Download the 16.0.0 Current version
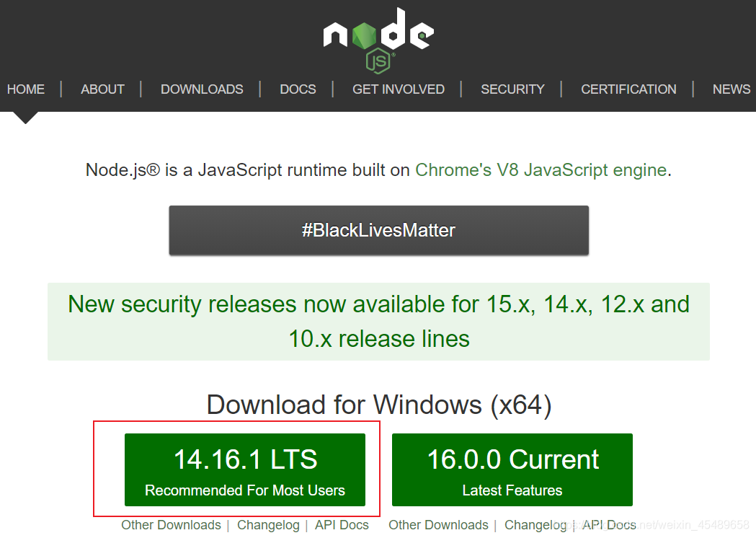 point(512,470)
